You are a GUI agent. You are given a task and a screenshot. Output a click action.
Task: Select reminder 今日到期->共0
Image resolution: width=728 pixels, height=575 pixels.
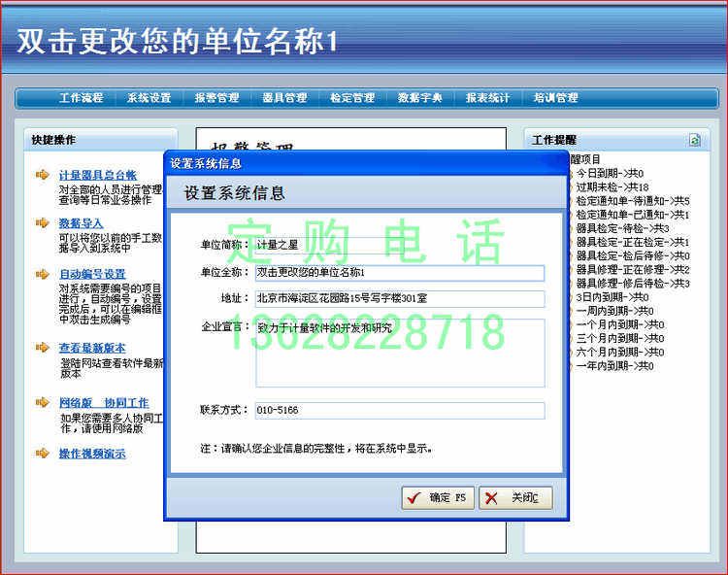coord(610,173)
